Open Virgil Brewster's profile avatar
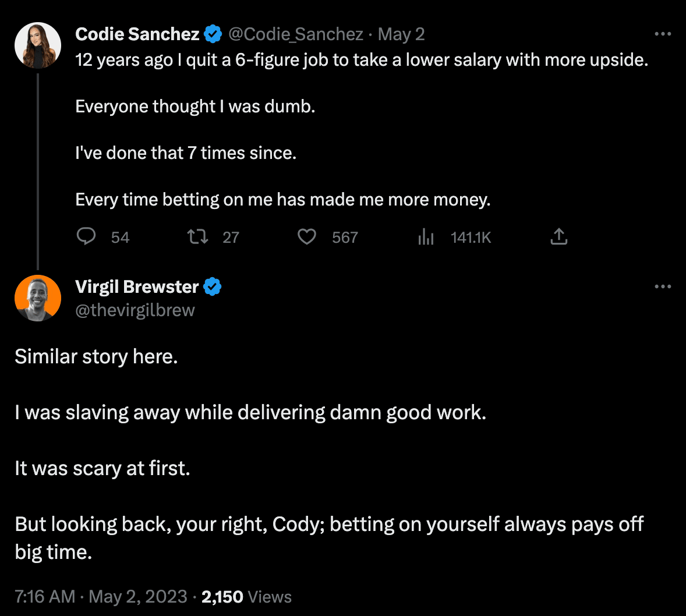The image size is (686, 616). (x=38, y=298)
